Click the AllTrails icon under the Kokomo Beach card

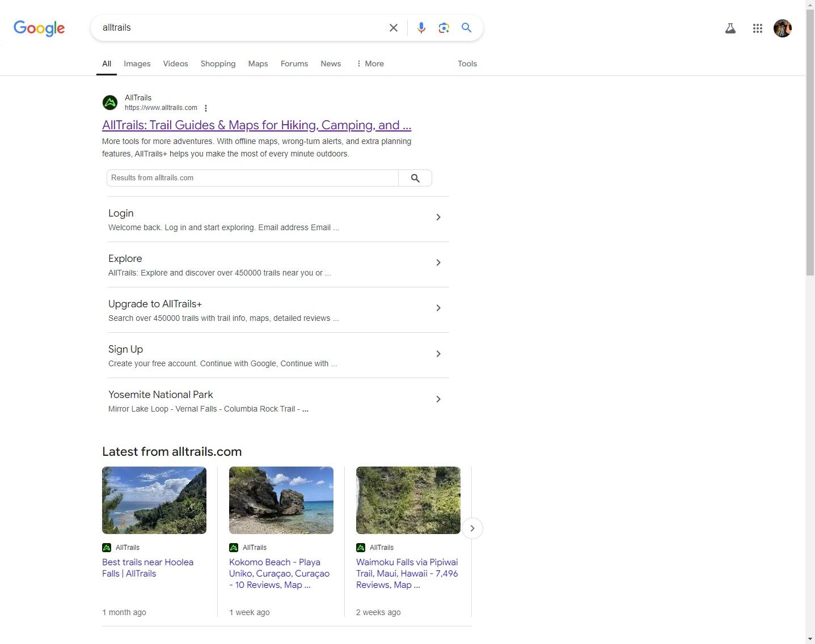tap(234, 548)
